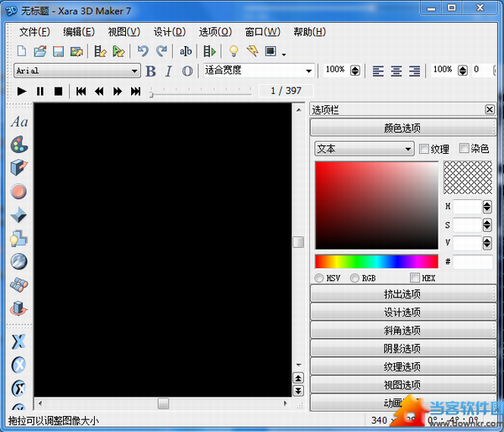Viewport: 504px width, 432px height.
Task: Click the rainbow hue spectrum bar
Action: coord(376,261)
